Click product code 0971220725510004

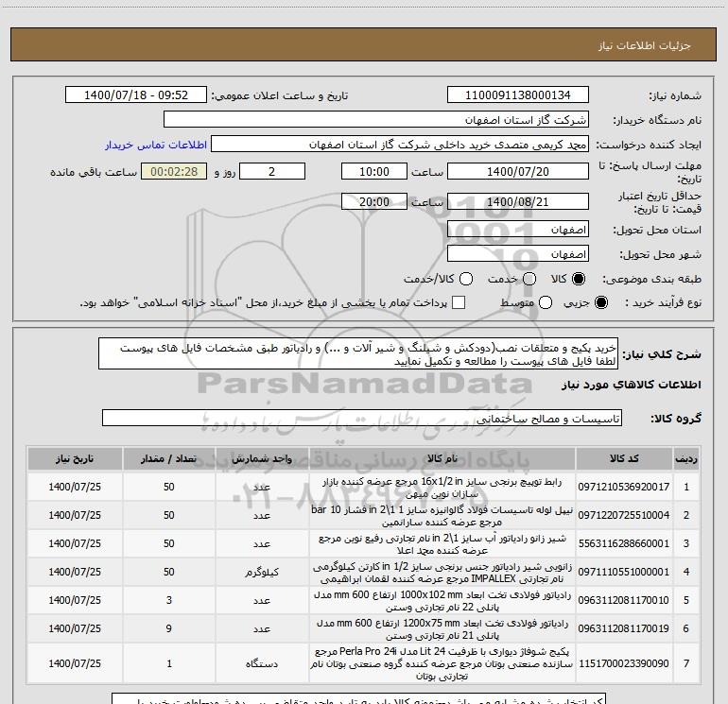point(624,515)
